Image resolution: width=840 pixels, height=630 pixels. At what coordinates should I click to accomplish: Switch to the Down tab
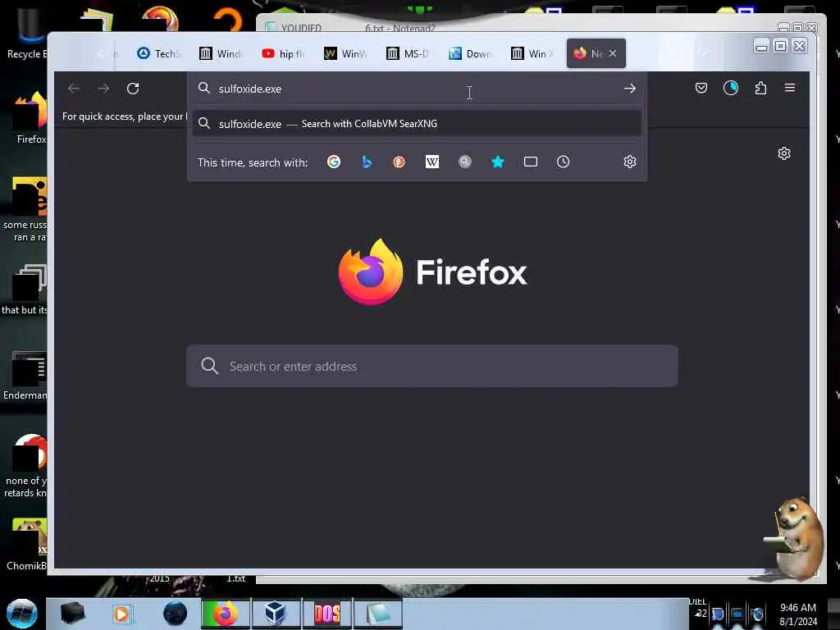point(470,53)
